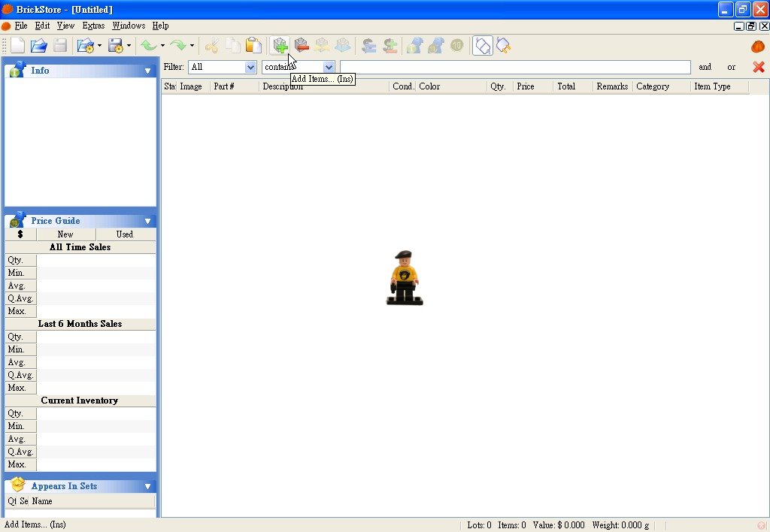
Task: Click the dollar-sign icon with blue lines
Action: pos(368,46)
